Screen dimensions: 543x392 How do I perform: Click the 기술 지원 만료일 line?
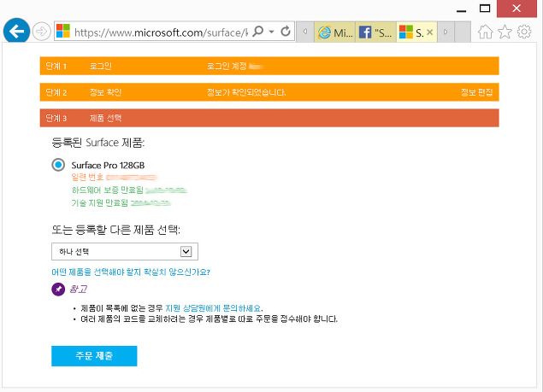[x=121, y=202]
